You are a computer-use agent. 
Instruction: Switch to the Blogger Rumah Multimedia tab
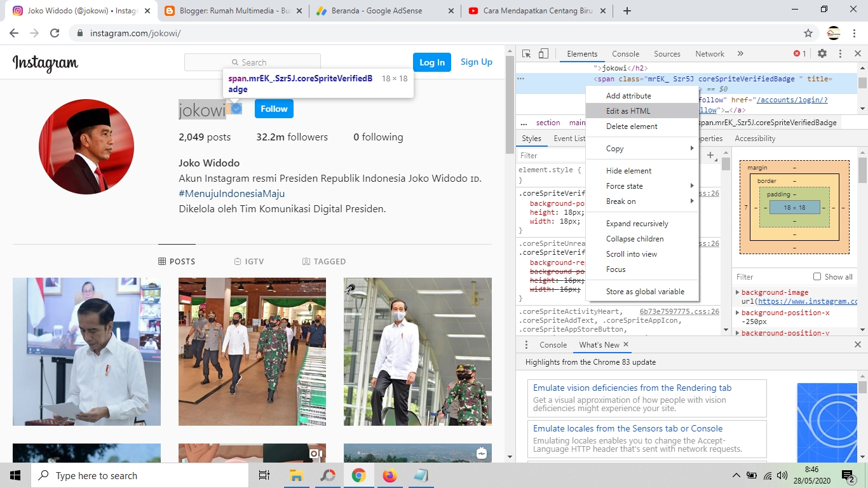tap(233, 11)
